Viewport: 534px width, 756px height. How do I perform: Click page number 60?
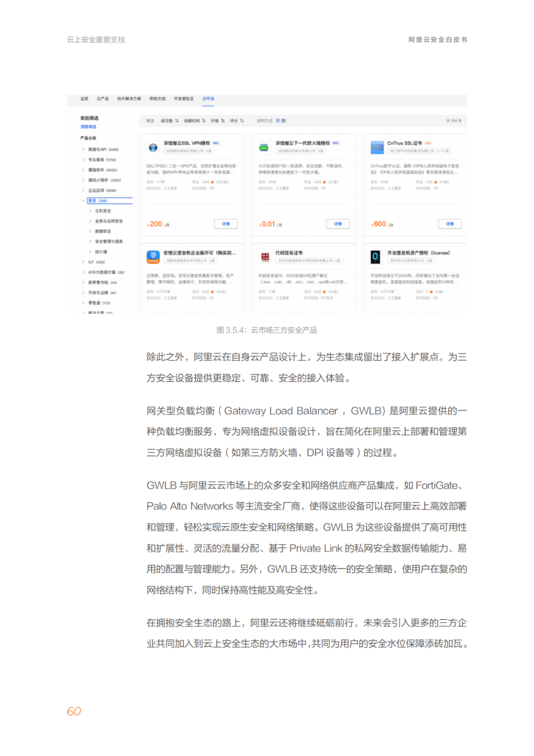[x=74, y=712]
